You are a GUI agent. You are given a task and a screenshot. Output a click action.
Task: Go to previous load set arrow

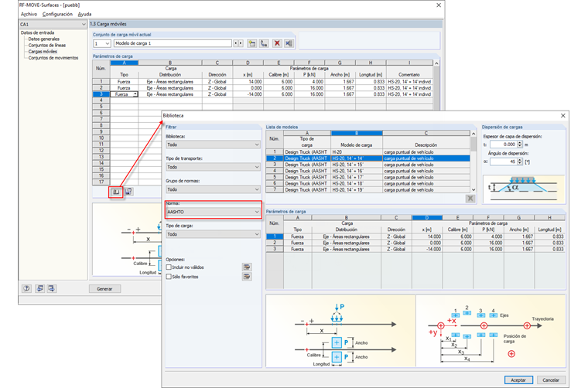coord(236,43)
